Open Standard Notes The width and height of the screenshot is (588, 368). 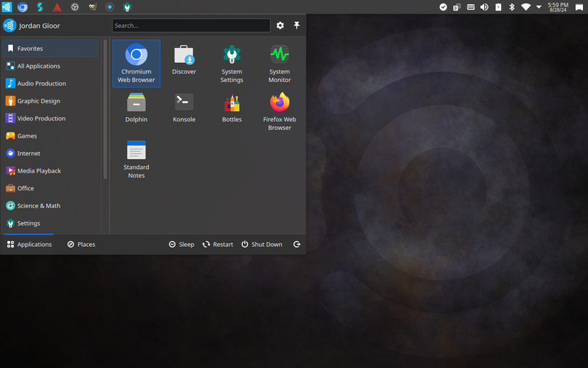point(136,159)
